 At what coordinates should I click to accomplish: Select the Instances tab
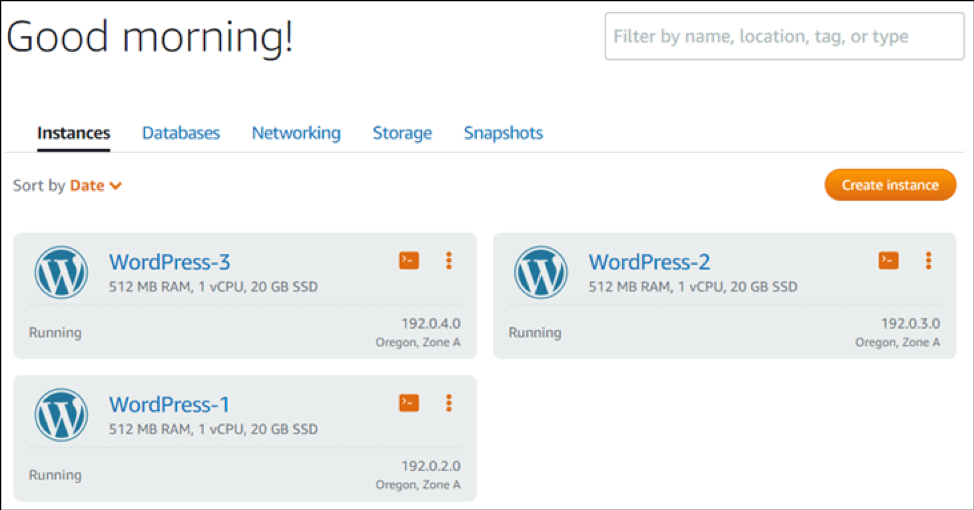(73, 133)
